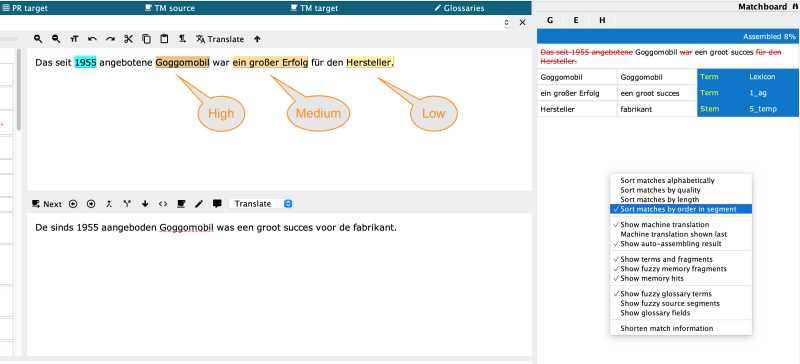Select the H tab in Matchboard
This screenshot has width=800, height=364.
coord(603,20)
